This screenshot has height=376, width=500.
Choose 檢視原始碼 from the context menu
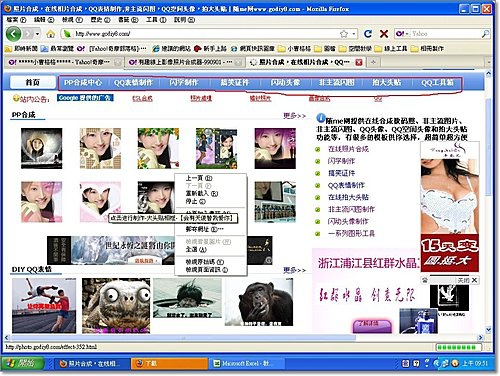tap(211, 262)
